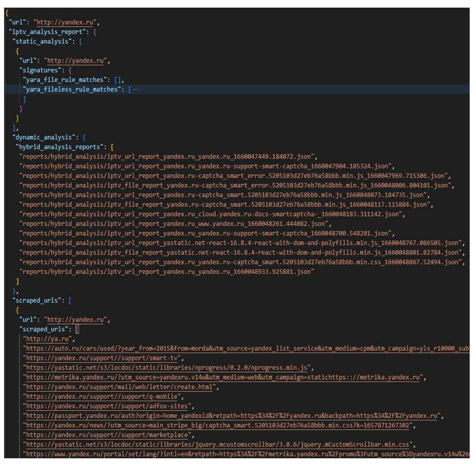The image size is (476, 464).
Task: Open the top-level http://yandex.ru url link
Action: click(65, 22)
